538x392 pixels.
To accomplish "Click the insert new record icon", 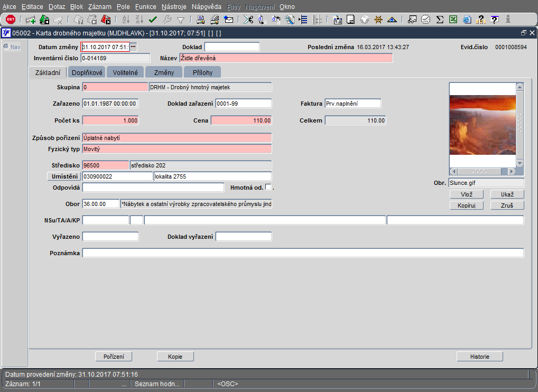I will (31, 20).
